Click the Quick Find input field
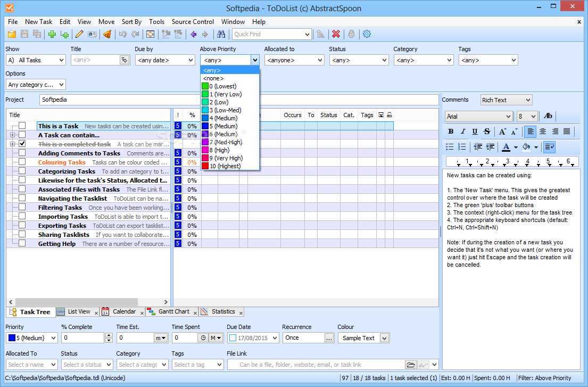588x387 pixels. click(x=268, y=34)
